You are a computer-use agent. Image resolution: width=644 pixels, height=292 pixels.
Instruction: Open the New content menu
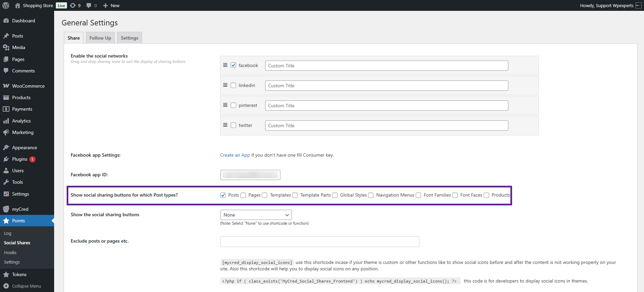pyautogui.click(x=111, y=5)
